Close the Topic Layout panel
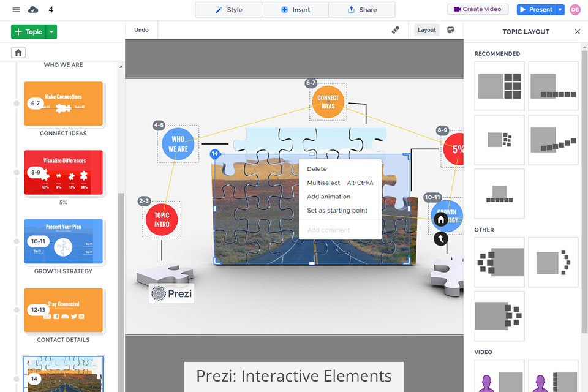 click(578, 32)
